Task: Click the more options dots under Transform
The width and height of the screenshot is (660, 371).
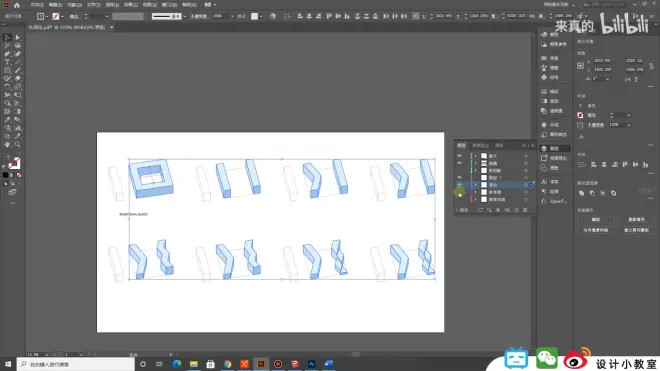Action: [651, 87]
